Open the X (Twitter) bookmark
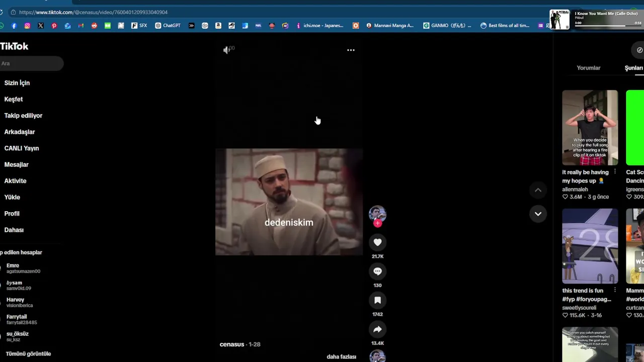 41,26
